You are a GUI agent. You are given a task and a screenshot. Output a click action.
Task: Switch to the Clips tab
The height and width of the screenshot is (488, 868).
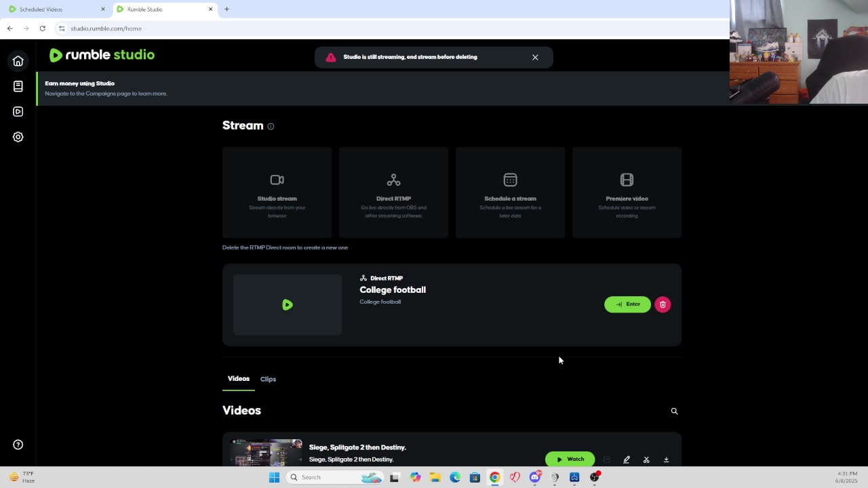(268, 379)
